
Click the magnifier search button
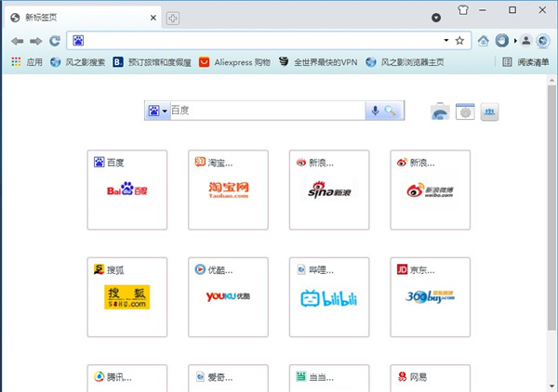[392, 111]
